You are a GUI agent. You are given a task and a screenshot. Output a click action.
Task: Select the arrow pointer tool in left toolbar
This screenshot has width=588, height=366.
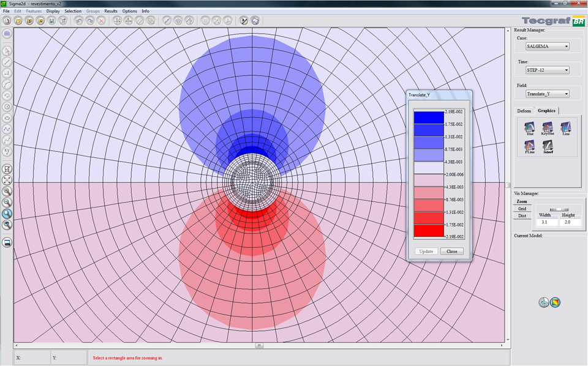click(7, 51)
